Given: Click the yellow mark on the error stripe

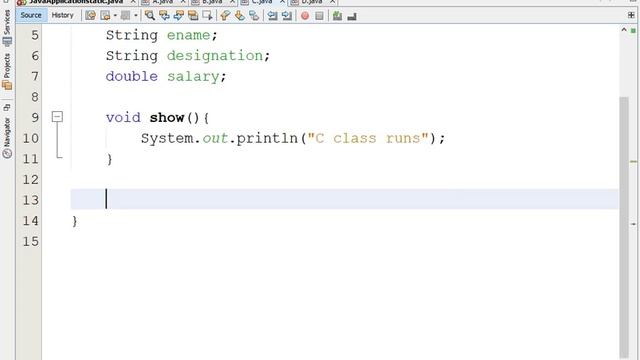Looking at the screenshot, I should (x=633, y=162).
